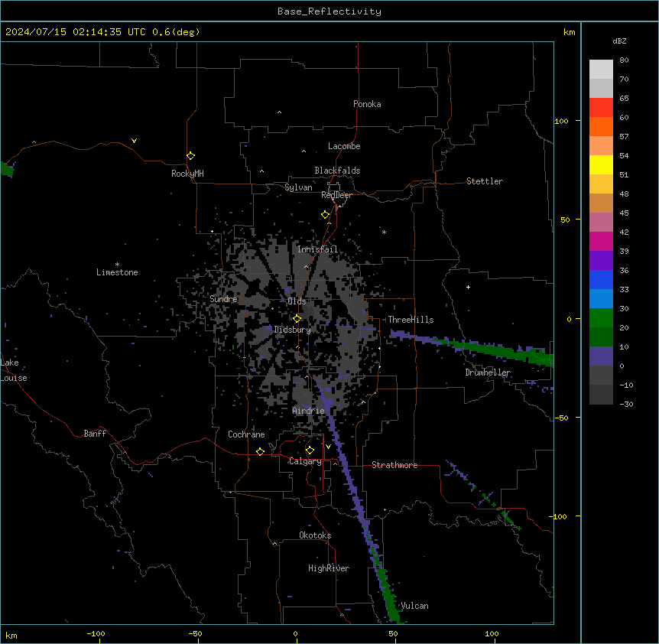Click the Limestone label

point(117,272)
